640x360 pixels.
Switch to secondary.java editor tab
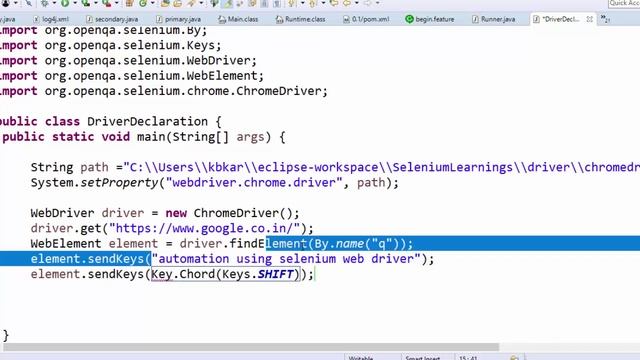[x=112, y=19]
